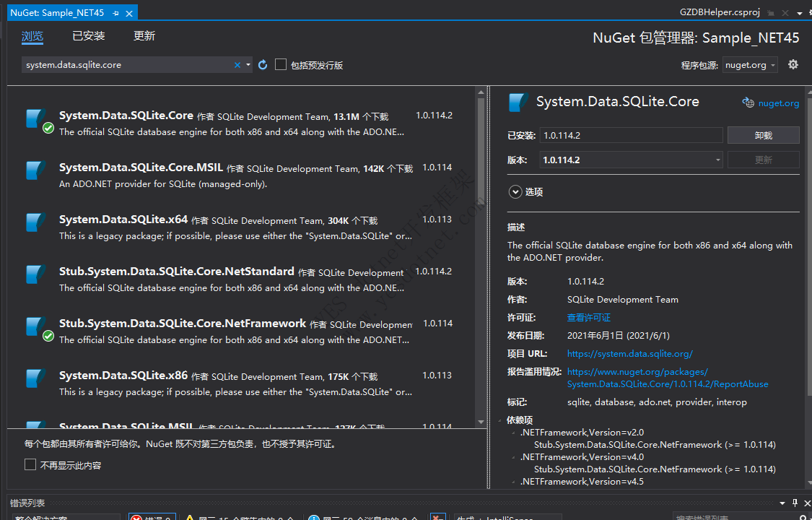Viewport: 812px width, 520px height.
Task: Pin the NuGet: Sample_NET45 tab
Action: pos(115,13)
